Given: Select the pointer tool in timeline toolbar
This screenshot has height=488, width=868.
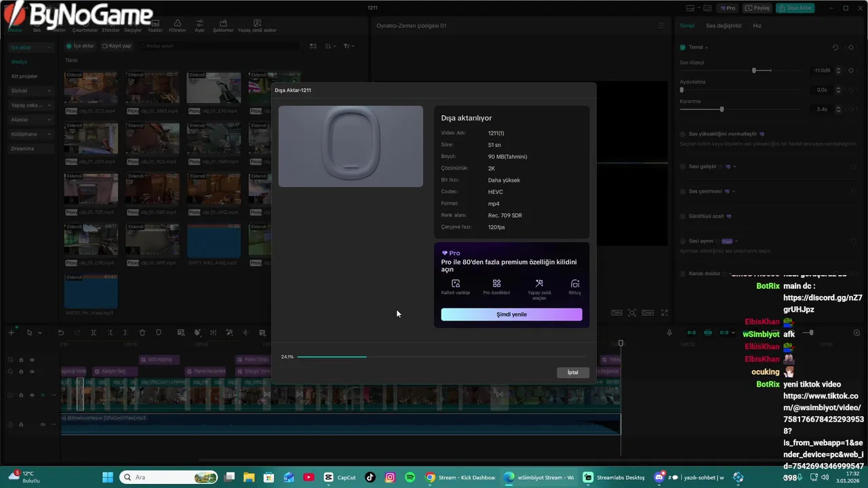Looking at the screenshot, I should pos(29,333).
